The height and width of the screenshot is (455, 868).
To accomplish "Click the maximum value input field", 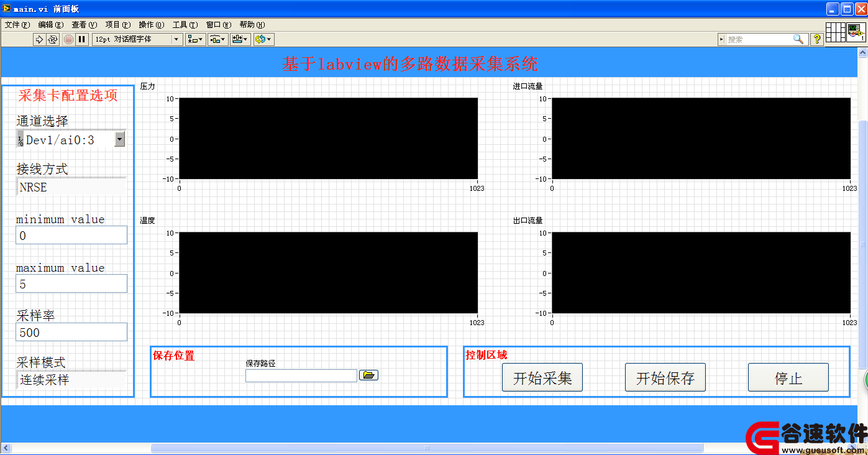I will point(71,284).
